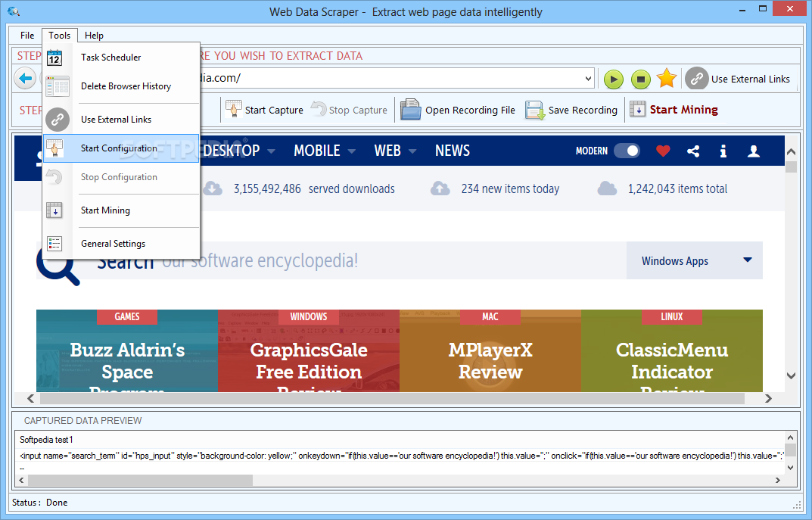Click the Softpedia search magnifier icon
This screenshot has width=812, height=520.
pyautogui.click(x=58, y=265)
